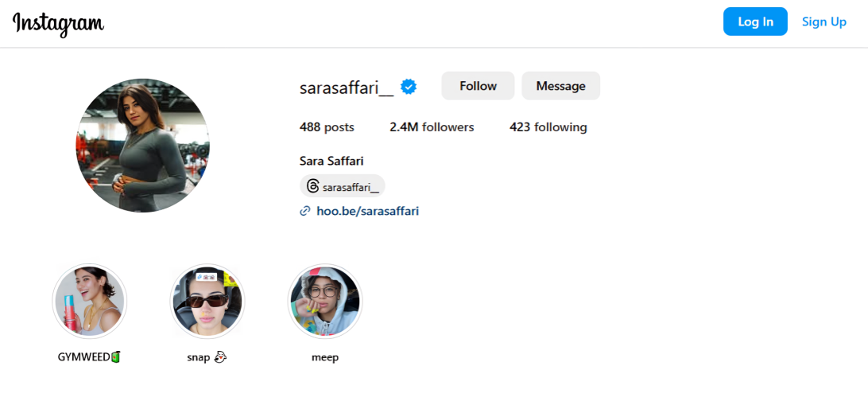Click the Sara Saffari display name
The image size is (868, 409).
tap(331, 162)
